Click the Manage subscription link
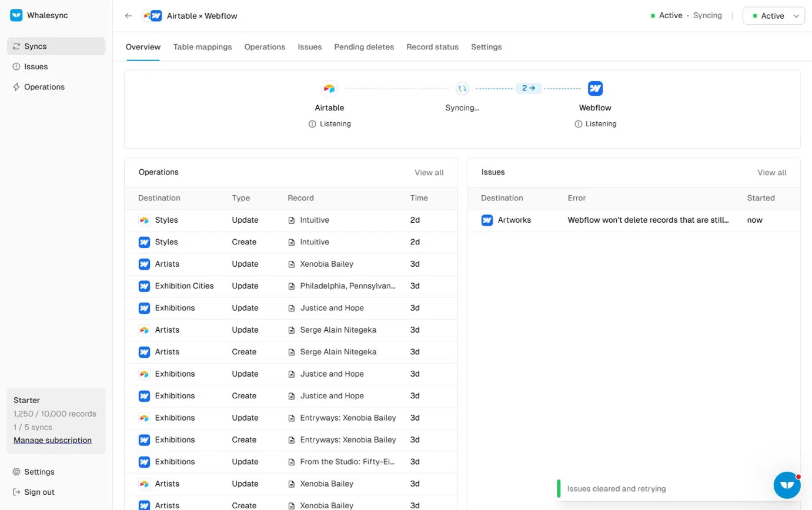The height and width of the screenshot is (510, 812). [x=53, y=441]
